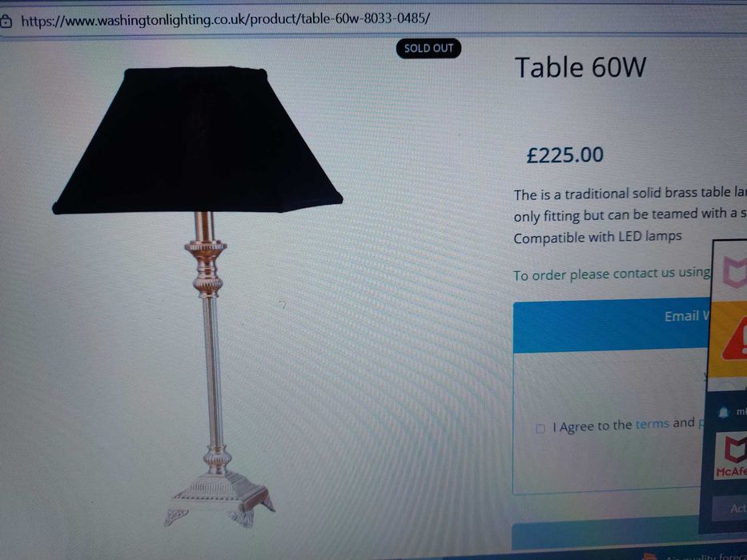The width and height of the screenshot is (747, 560).
Task: Click the red warning triangle icon
Action: click(x=736, y=340)
